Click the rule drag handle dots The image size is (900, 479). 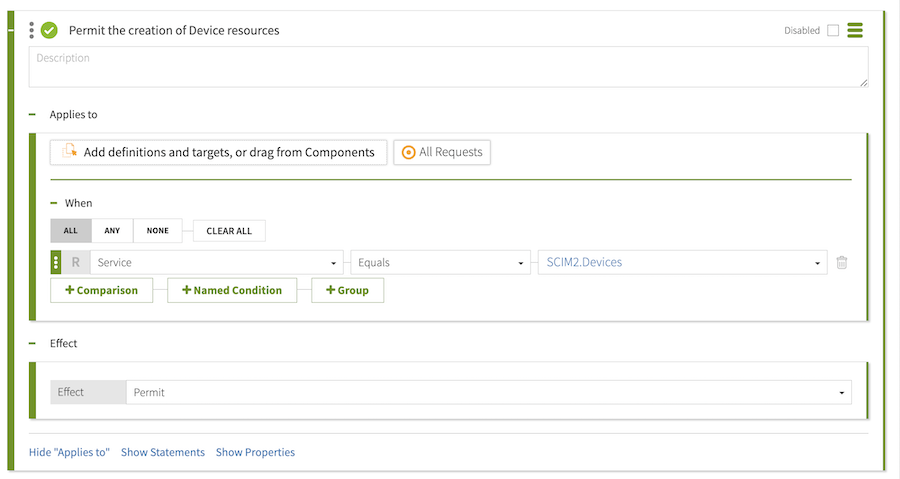(x=32, y=30)
